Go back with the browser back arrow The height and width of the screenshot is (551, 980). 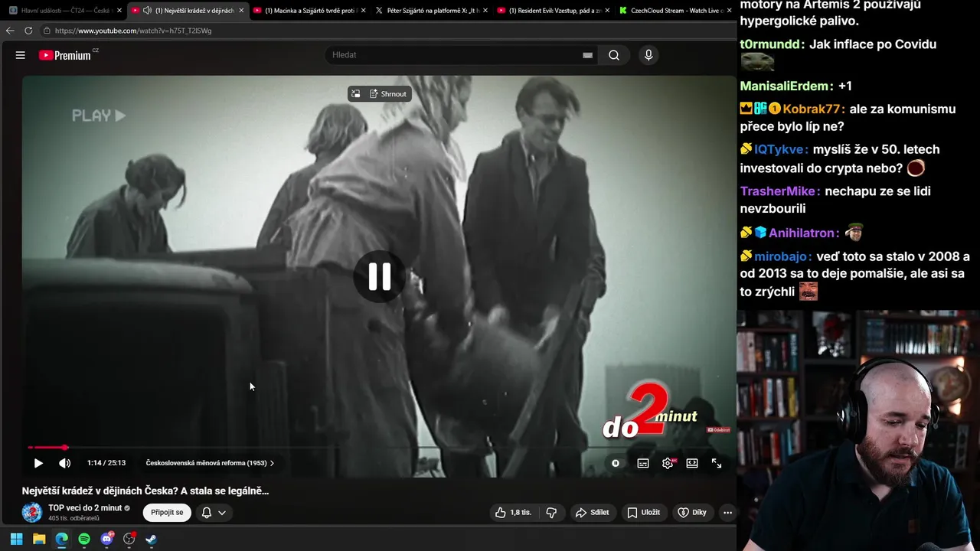tap(10, 31)
